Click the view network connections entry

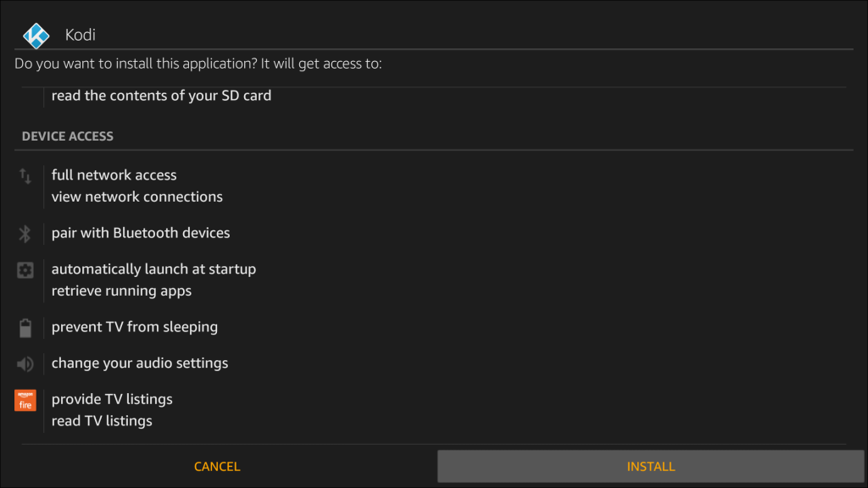(x=136, y=197)
